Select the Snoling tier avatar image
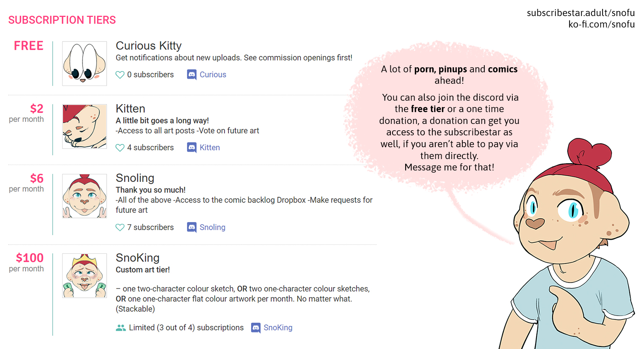This screenshot has width=644, height=349. click(x=84, y=196)
